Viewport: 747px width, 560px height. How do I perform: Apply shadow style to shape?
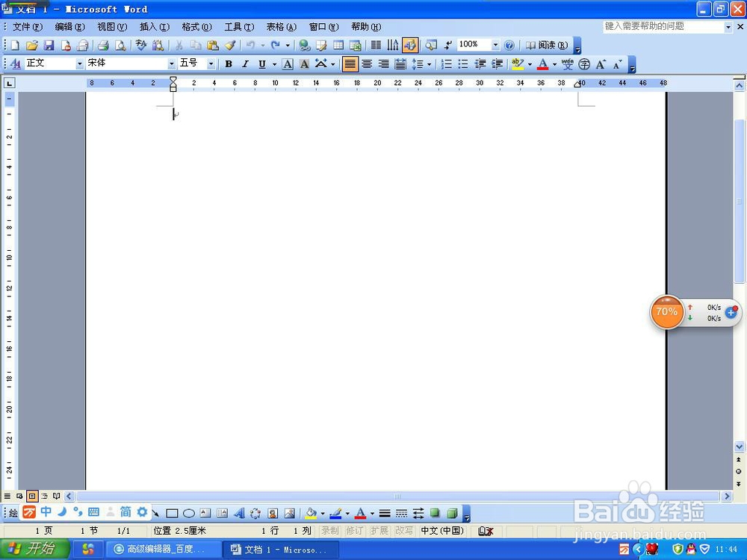(x=435, y=514)
